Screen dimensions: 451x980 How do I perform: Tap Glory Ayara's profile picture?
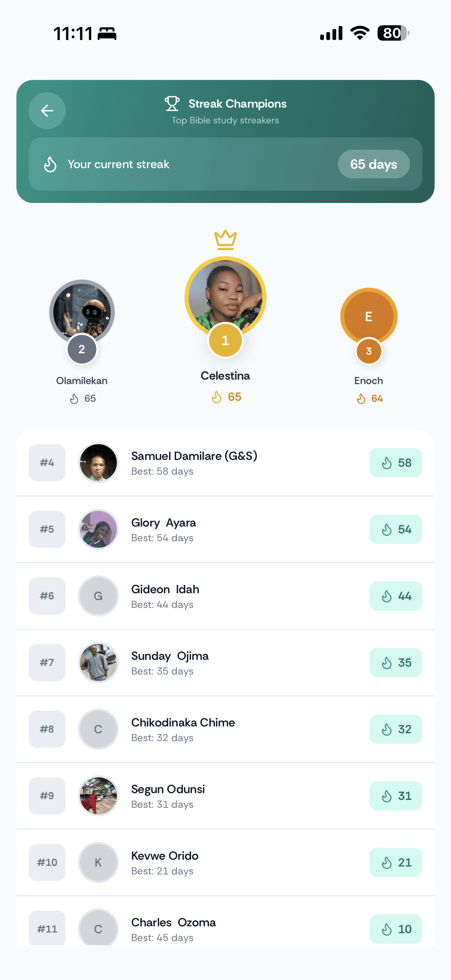click(98, 529)
